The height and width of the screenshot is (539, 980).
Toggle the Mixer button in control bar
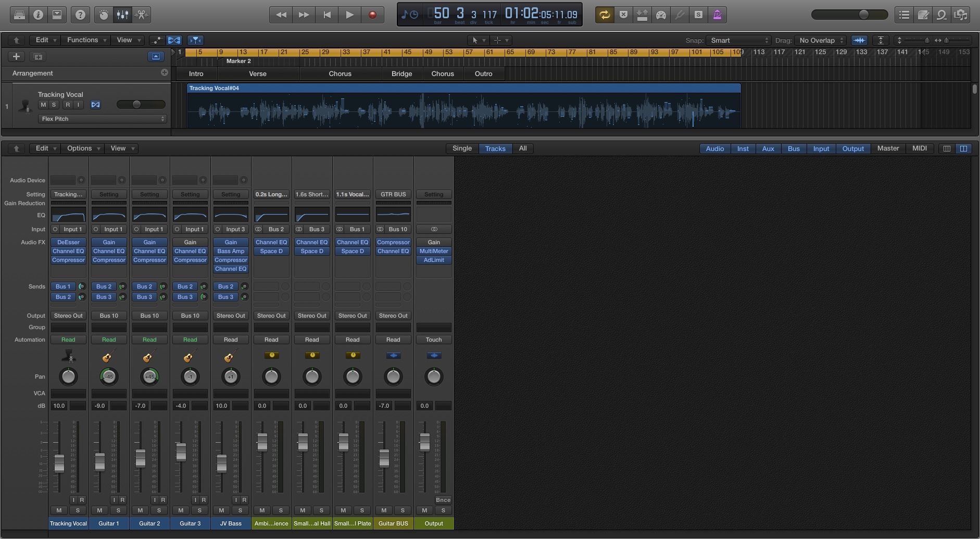tap(122, 15)
